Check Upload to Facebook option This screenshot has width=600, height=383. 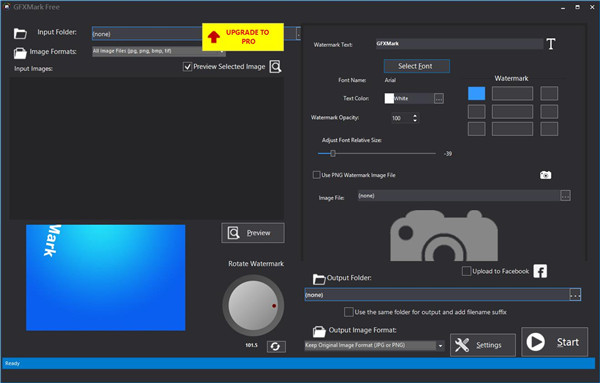click(x=466, y=271)
